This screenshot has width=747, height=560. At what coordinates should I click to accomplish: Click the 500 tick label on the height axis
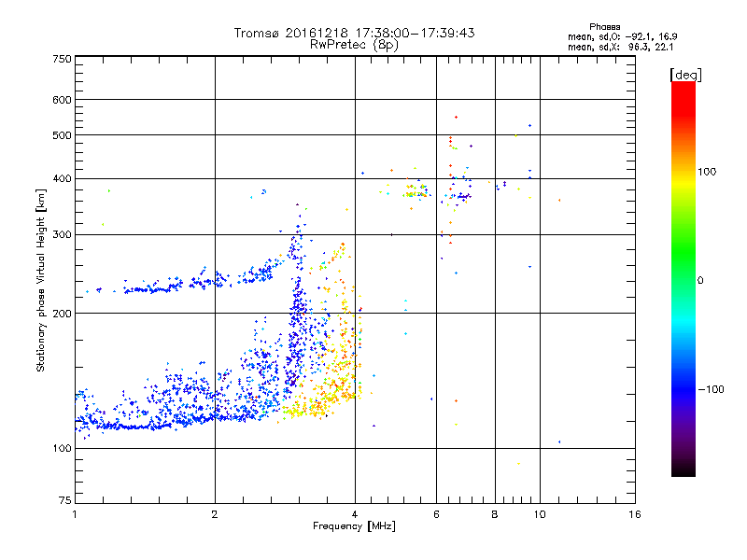pos(62,135)
